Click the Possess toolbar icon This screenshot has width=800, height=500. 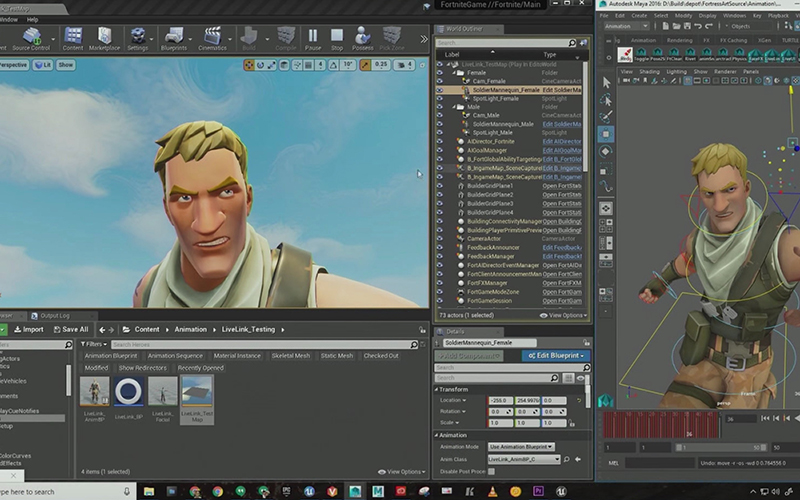click(363, 39)
